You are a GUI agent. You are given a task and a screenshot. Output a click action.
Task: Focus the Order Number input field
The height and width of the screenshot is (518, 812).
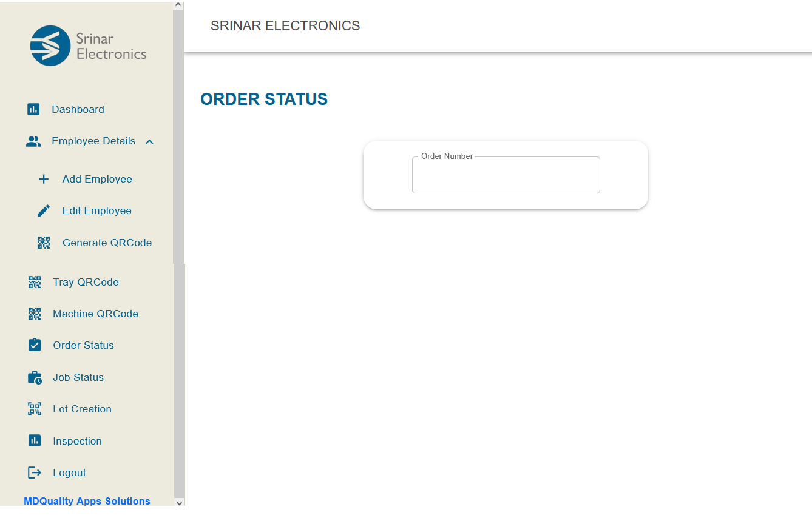(x=506, y=175)
